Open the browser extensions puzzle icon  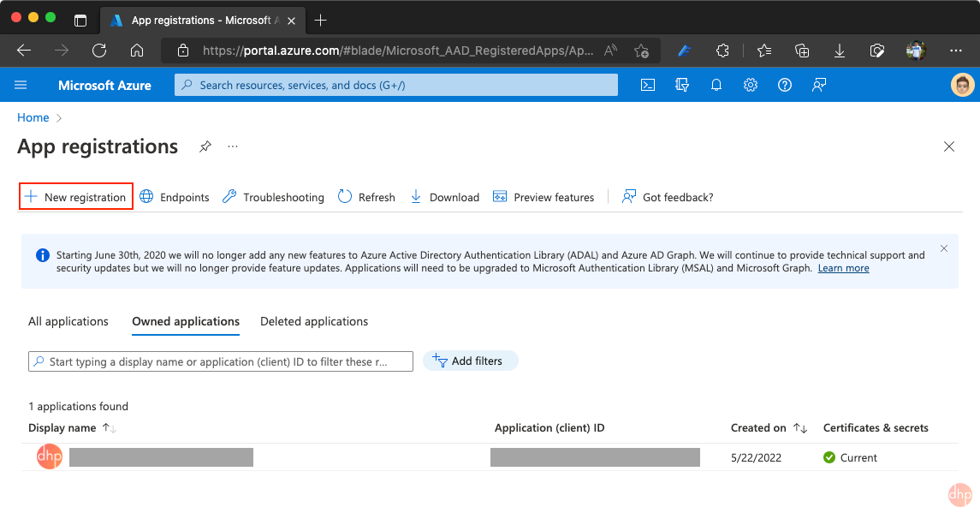[722, 51]
